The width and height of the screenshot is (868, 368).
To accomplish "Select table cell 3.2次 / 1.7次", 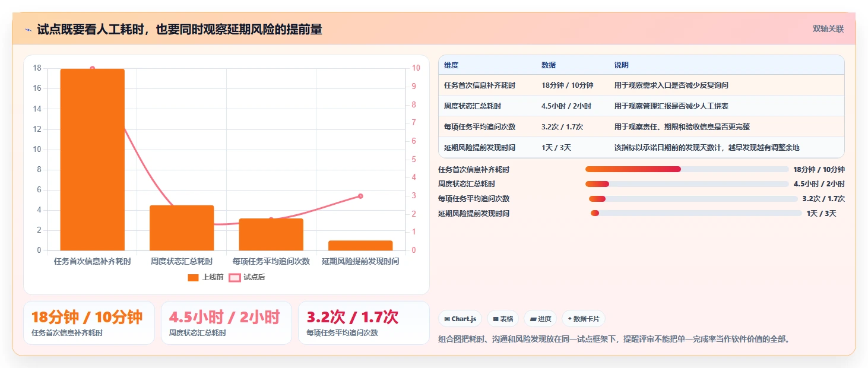I will tap(562, 127).
